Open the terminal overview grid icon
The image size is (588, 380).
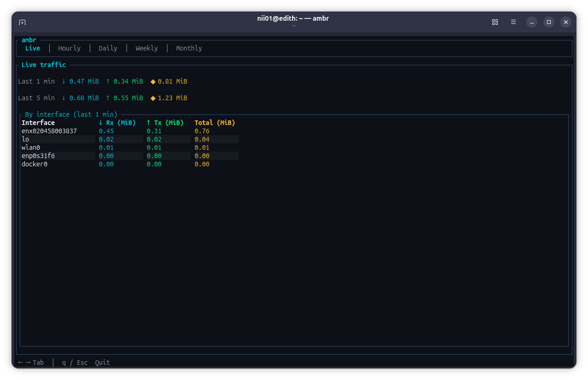[495, 22]
